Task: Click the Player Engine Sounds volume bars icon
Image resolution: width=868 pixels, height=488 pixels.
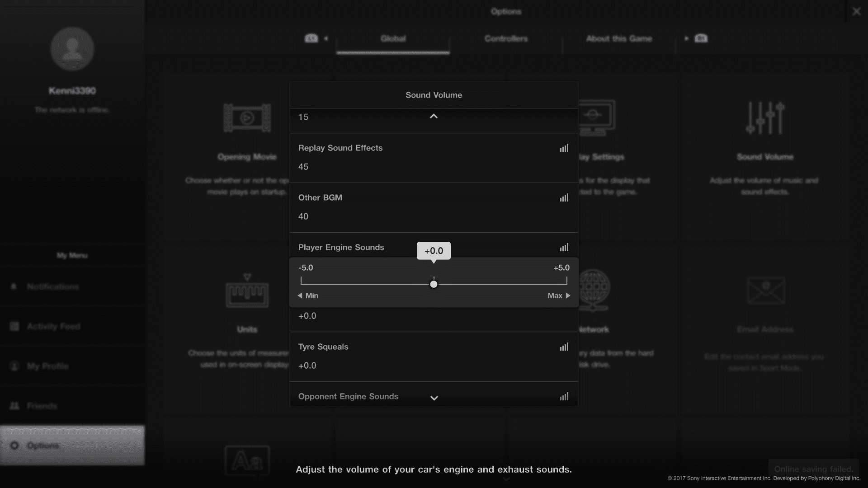Action: point(564,248)
